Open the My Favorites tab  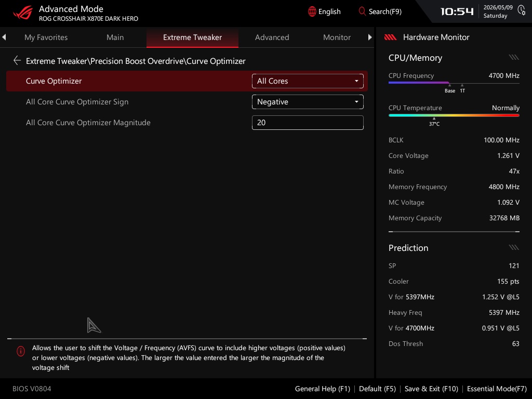click(46, 37)
